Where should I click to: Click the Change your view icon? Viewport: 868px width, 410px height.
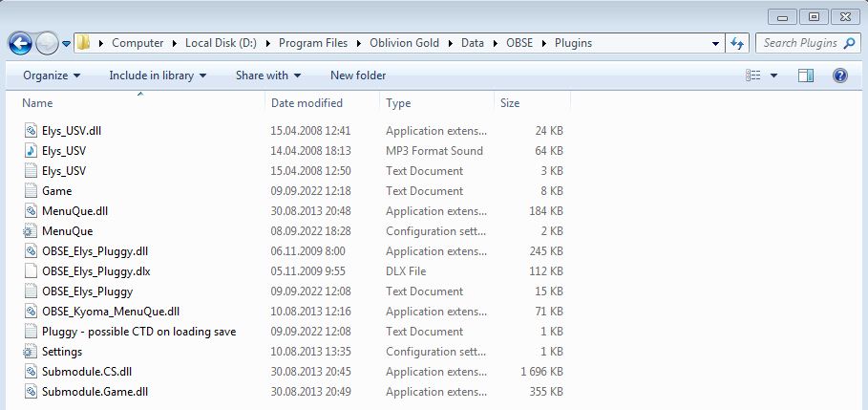click(752, 76)
